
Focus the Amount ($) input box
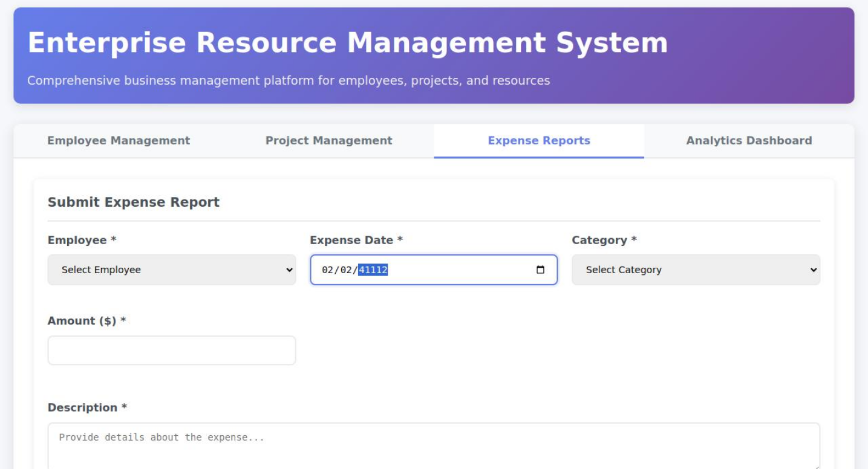coord(172,351)
